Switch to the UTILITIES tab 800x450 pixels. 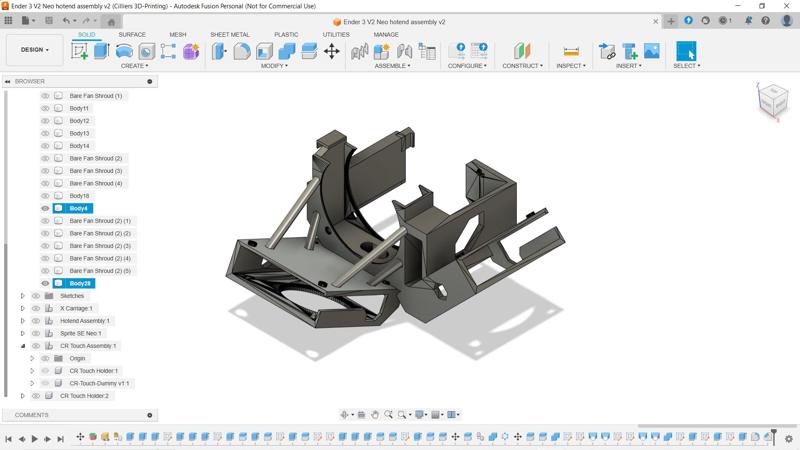point(336,34)
